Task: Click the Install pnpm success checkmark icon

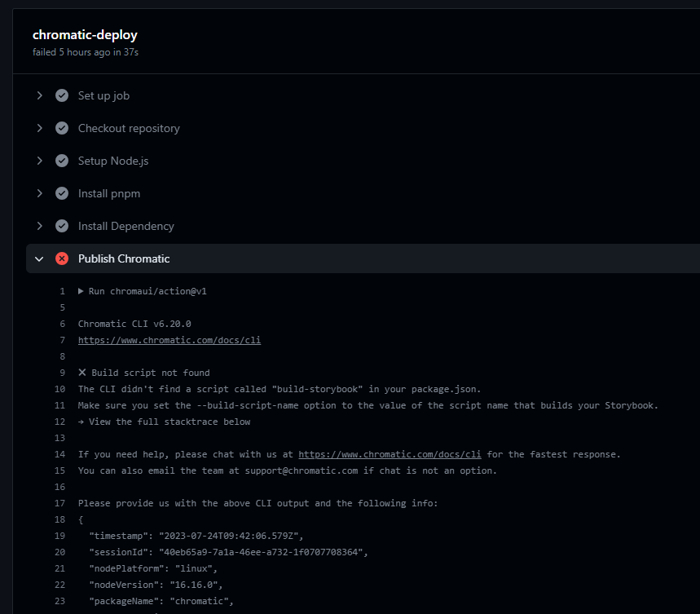Action: coord(62,193)
